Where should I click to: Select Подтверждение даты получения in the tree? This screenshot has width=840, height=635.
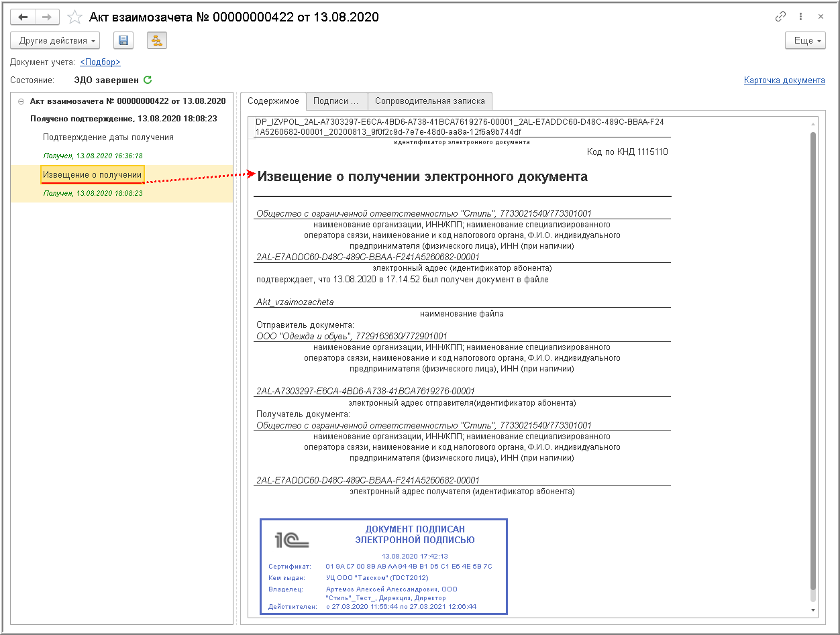pyautogui.click(x=108, y=137)
